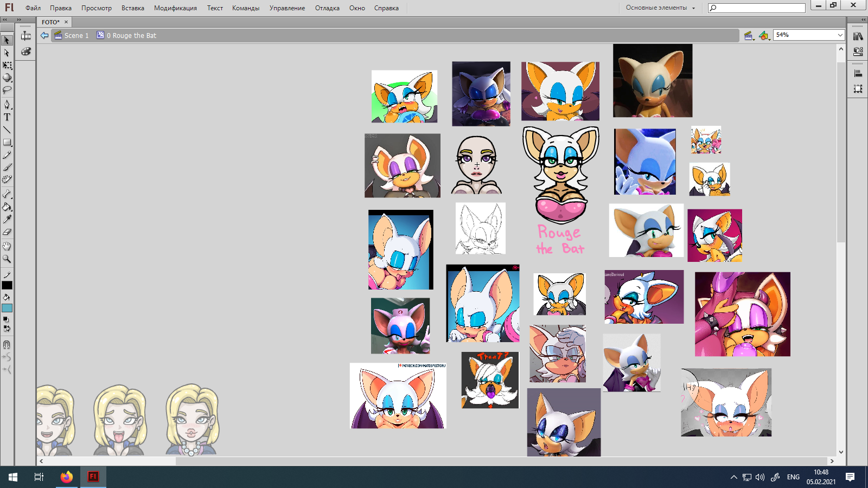Open the Команды menu
The height and width of the screenshot is (488, 868).
(x=246, y=8)
